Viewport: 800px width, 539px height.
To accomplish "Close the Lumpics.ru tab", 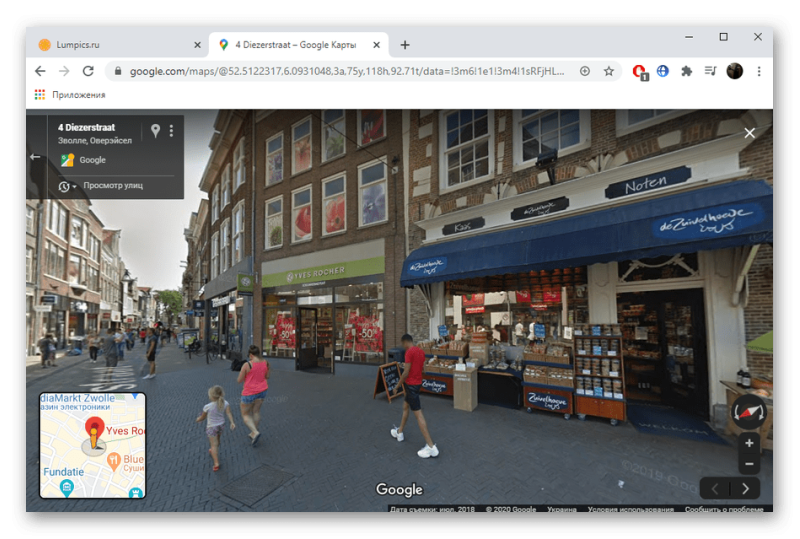I will pos(197,45).
